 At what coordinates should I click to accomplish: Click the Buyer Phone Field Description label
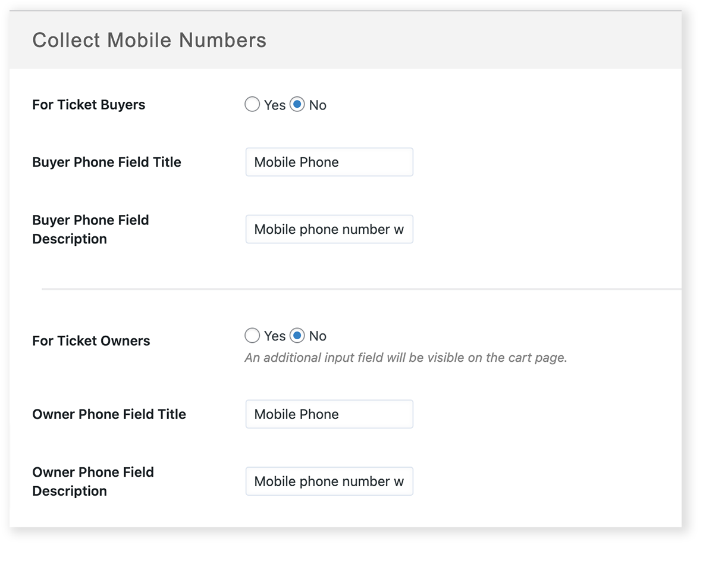pos(90,229)
